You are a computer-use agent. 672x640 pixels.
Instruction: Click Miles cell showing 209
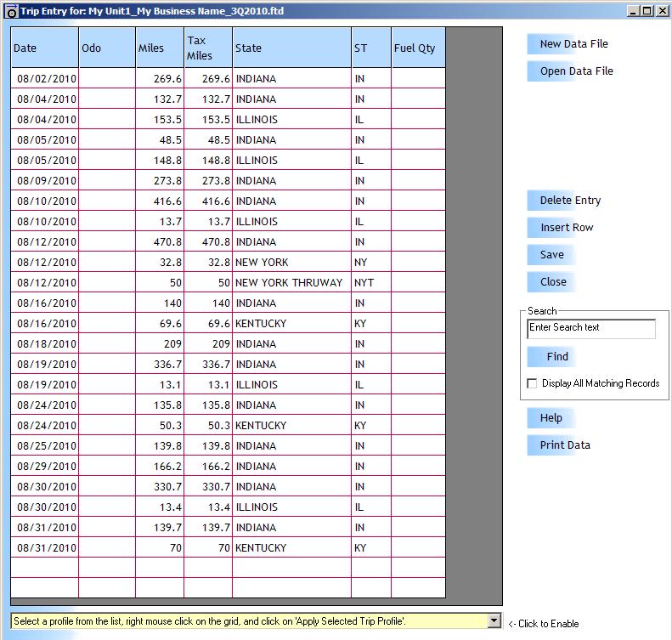[x=160, y=343]
